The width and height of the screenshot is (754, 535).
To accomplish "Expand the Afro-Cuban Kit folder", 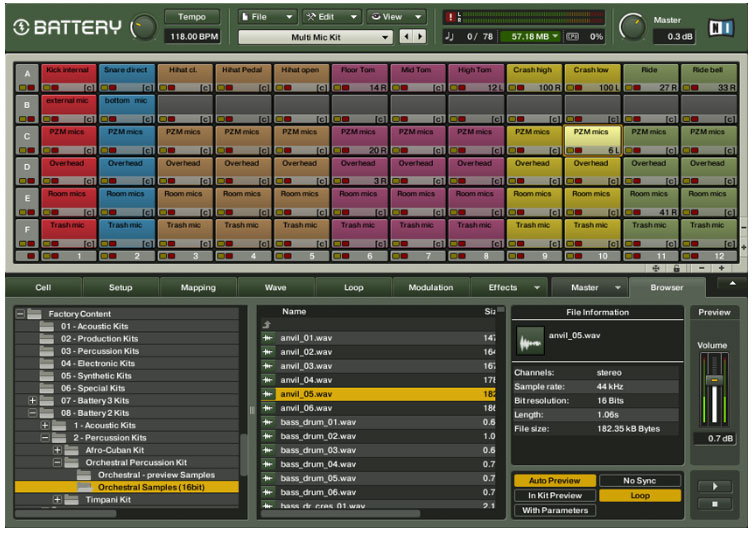I will [x=57, y=450].
